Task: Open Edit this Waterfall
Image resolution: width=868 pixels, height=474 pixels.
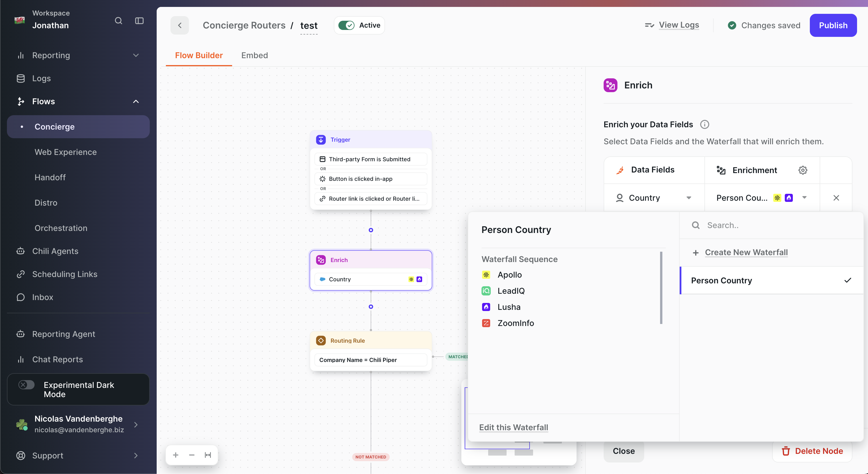Action: click(x=513, y=427)
